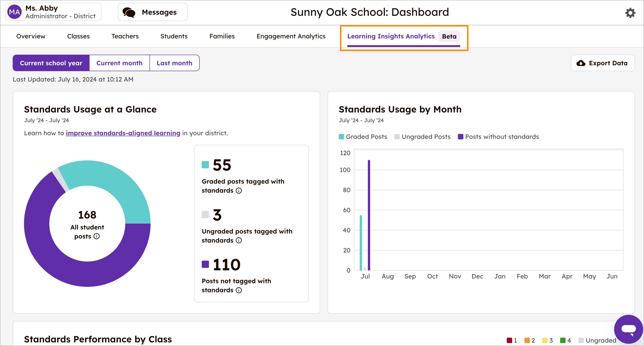
Task: Click the Messages chat bubbles icon
Action: click(129, 12)
